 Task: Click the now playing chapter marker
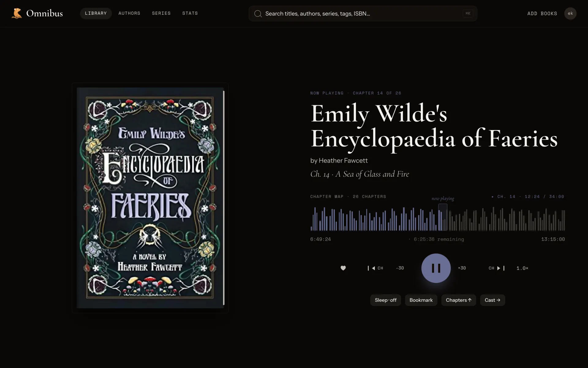click(x=443, y=217)
